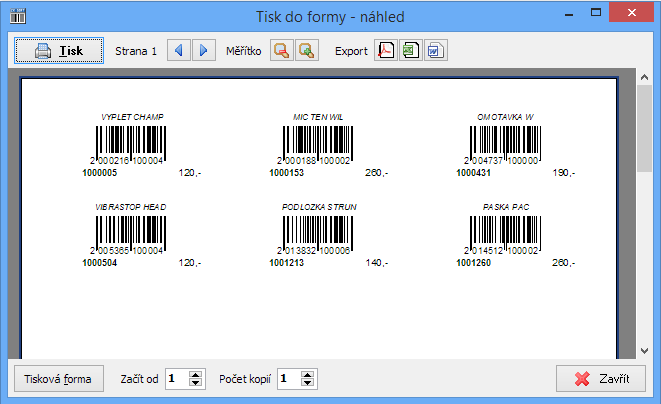The image size is (661, 404).
Task: Click the item code 1000153
Action: pos(287,173)
